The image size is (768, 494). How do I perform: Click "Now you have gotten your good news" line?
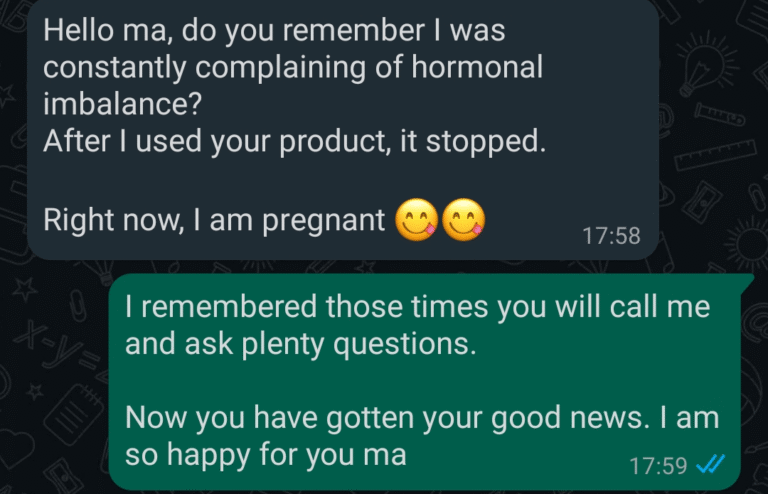420,419
